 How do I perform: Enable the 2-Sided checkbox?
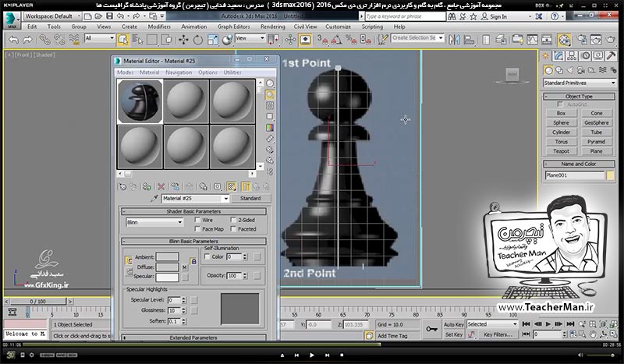233,220
